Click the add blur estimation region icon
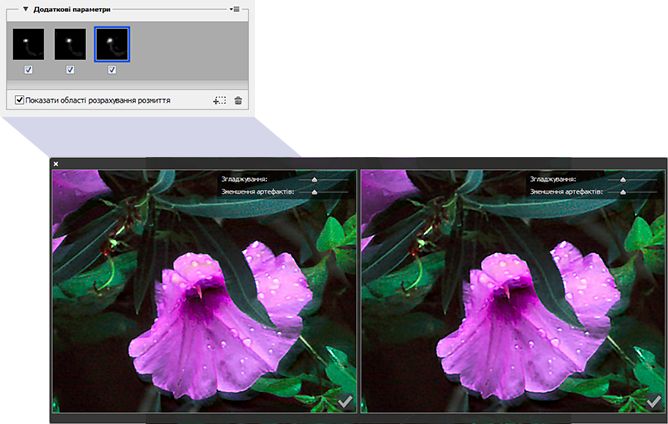 pyautogui.click(x=219, y=101)
